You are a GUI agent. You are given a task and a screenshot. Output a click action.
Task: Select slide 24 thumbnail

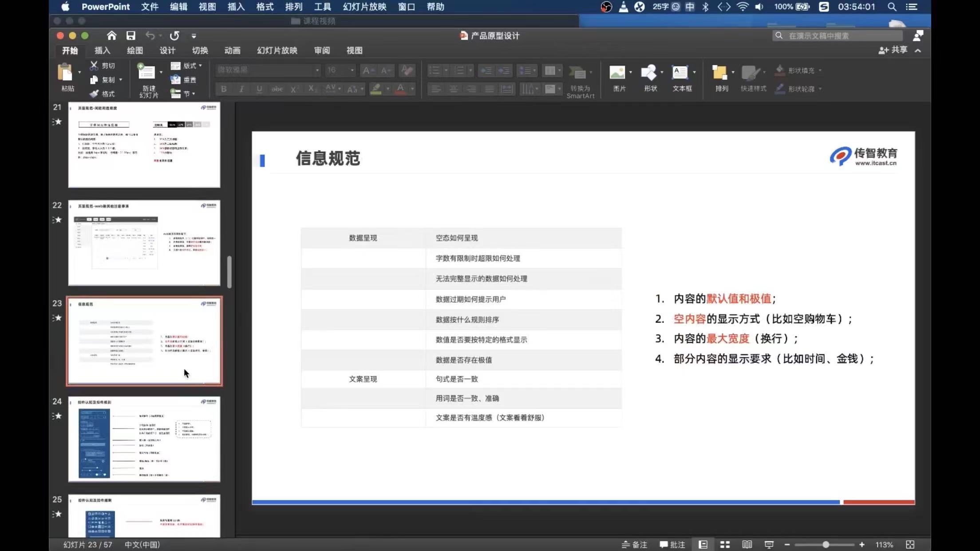tap(144, 439)
